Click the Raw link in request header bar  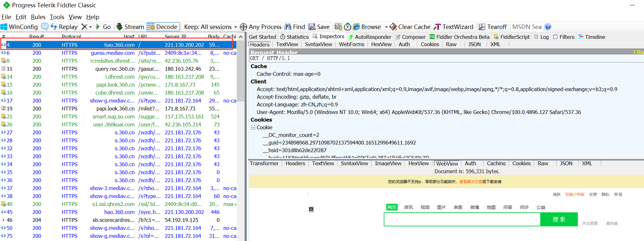point(639,52)
